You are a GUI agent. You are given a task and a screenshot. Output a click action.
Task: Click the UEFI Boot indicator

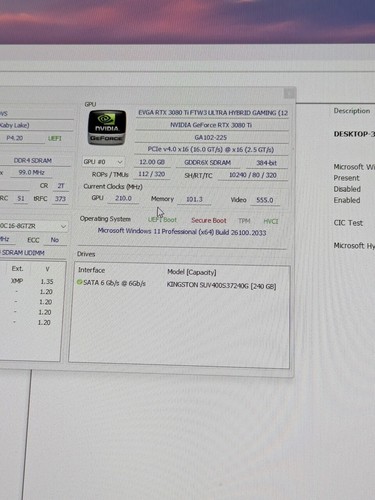tap(162, 220)
